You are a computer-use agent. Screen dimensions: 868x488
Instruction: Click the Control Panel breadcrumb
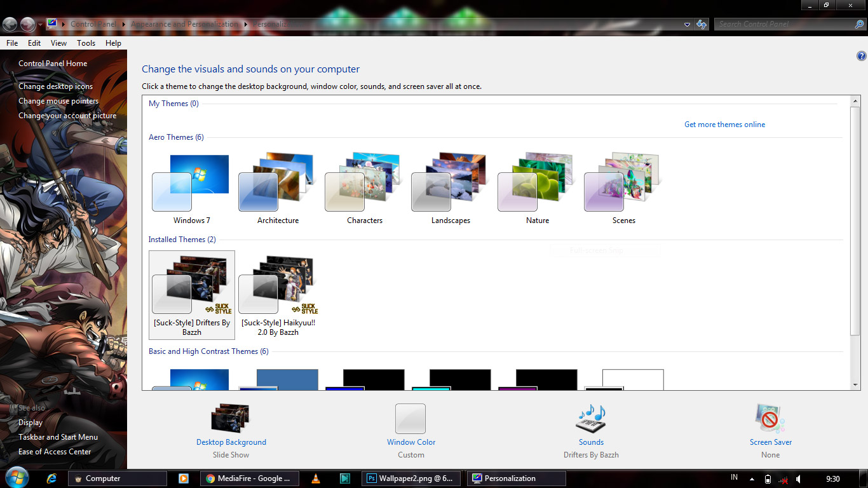tap(93, 24)
